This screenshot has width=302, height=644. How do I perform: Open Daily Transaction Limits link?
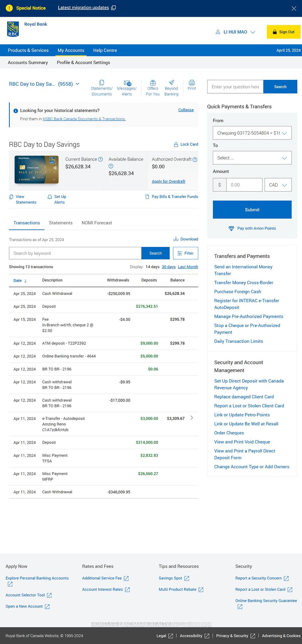239,341
